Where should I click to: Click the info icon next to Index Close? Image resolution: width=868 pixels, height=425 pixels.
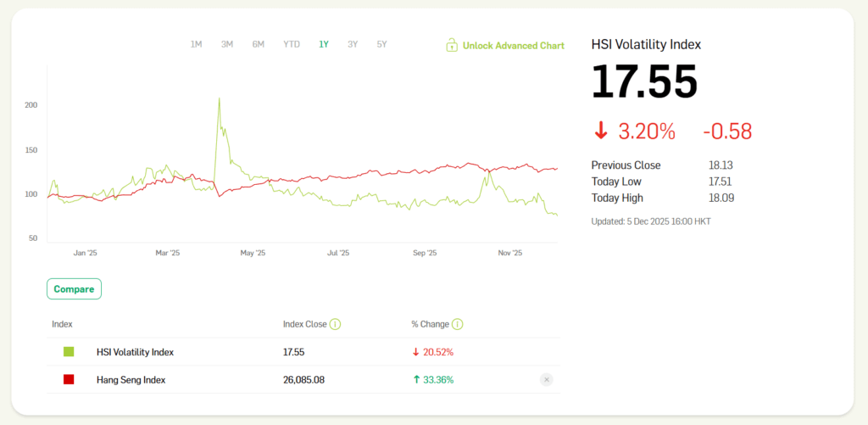coord(335,324)
